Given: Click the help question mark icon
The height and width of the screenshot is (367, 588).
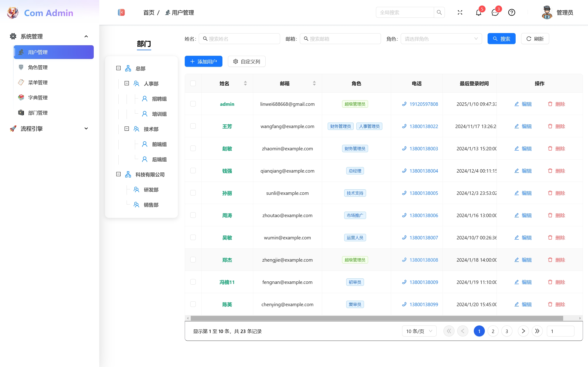Looking at the screenshot, I should 512,12.
